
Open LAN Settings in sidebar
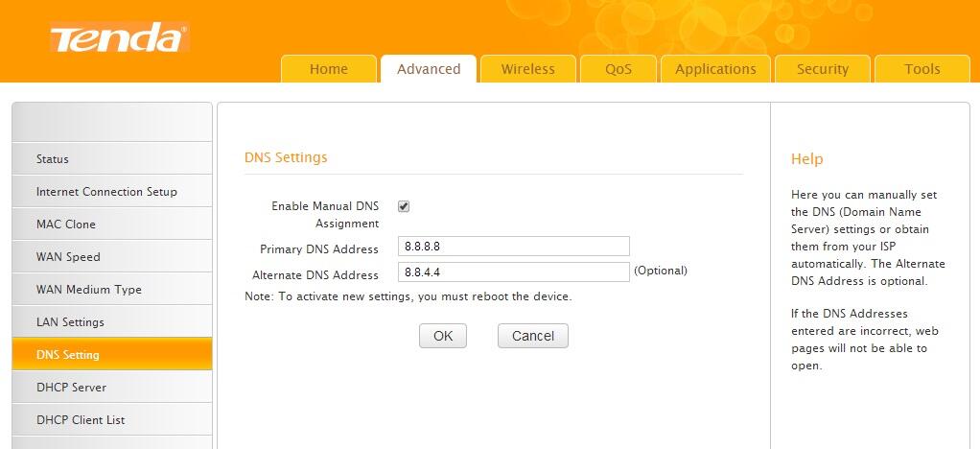(112, 322)
